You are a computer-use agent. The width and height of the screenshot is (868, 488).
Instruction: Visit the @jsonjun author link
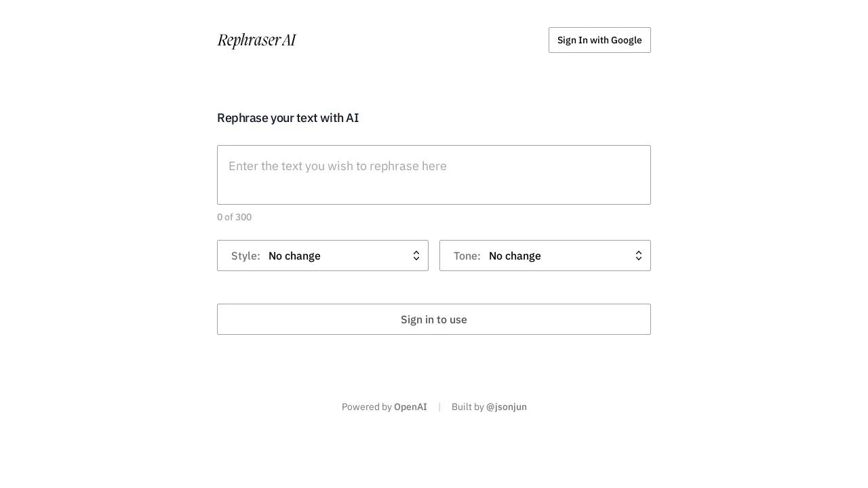[x=507, y=407]
